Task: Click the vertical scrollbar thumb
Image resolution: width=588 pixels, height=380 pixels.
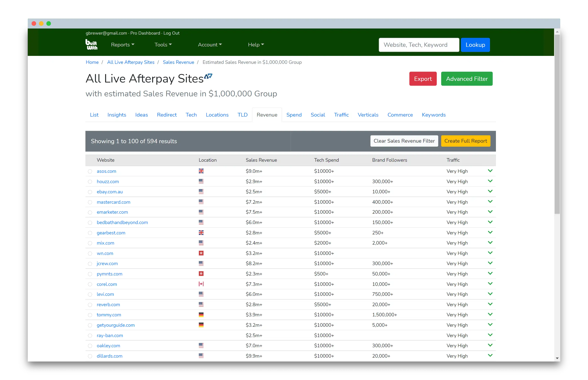Action: (x=557, y=124)
